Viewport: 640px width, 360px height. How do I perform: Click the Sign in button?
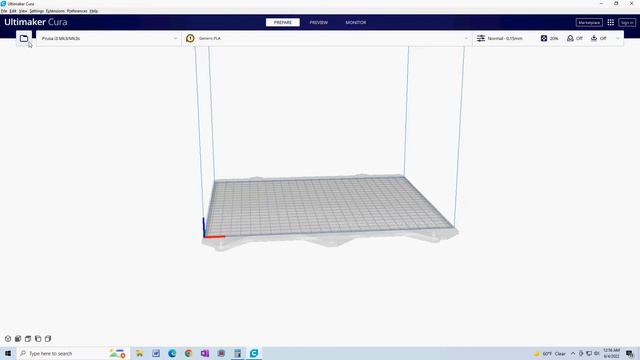(627, 22)
